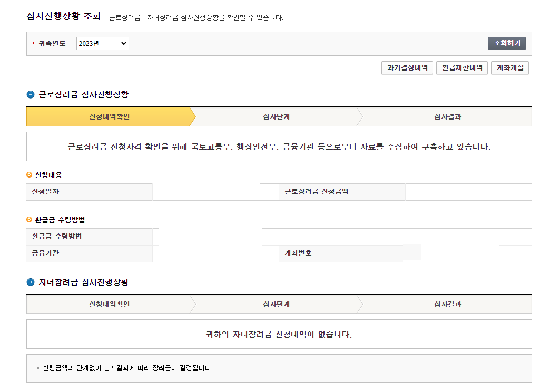550x392 pixels.
Task: Open 환급제한내역
Action: (461, 67)
